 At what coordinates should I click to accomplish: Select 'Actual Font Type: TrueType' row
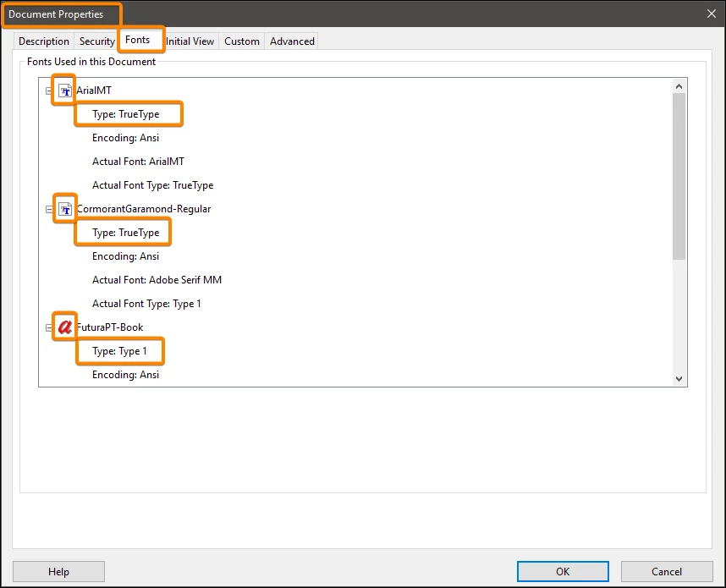pyautogui.click(x=153, y=185)
